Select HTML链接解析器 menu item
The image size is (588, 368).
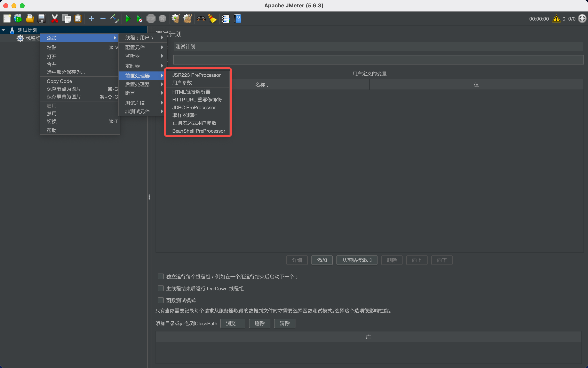[198, 92]
